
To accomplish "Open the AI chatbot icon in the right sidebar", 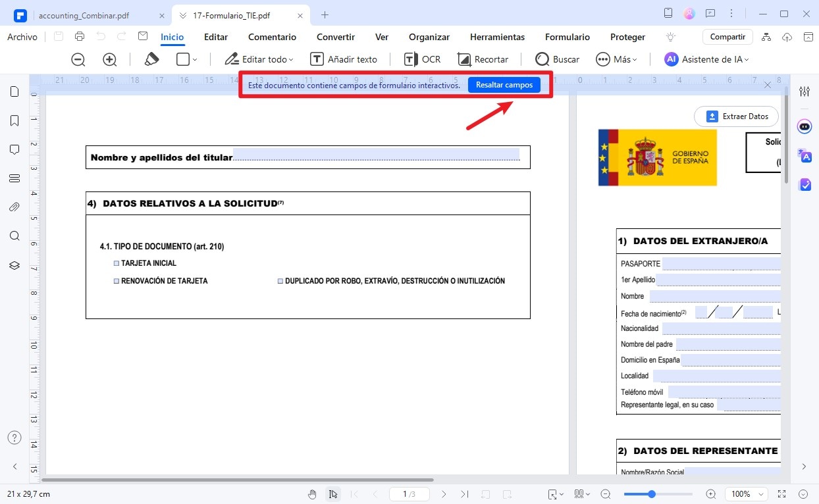I will [805, 126].
